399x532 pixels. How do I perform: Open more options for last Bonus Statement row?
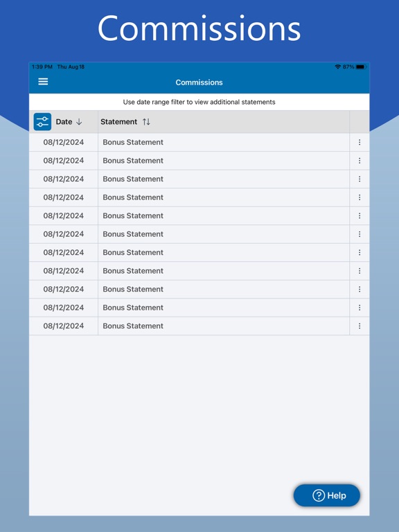coord(360,326)
